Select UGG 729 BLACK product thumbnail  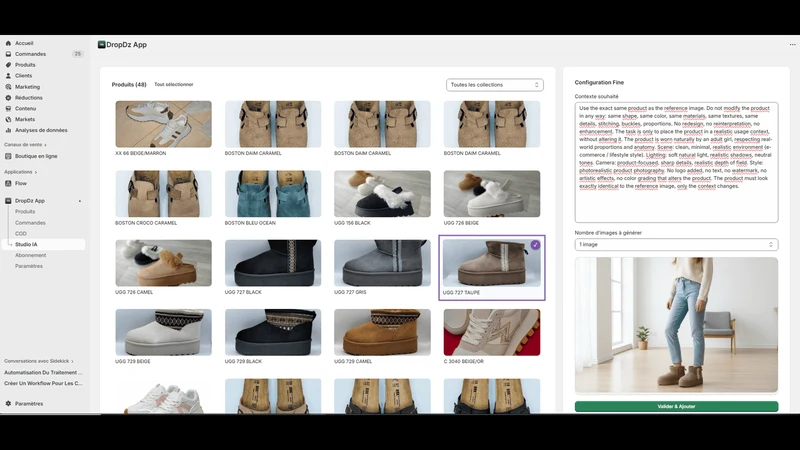(273, 332)
